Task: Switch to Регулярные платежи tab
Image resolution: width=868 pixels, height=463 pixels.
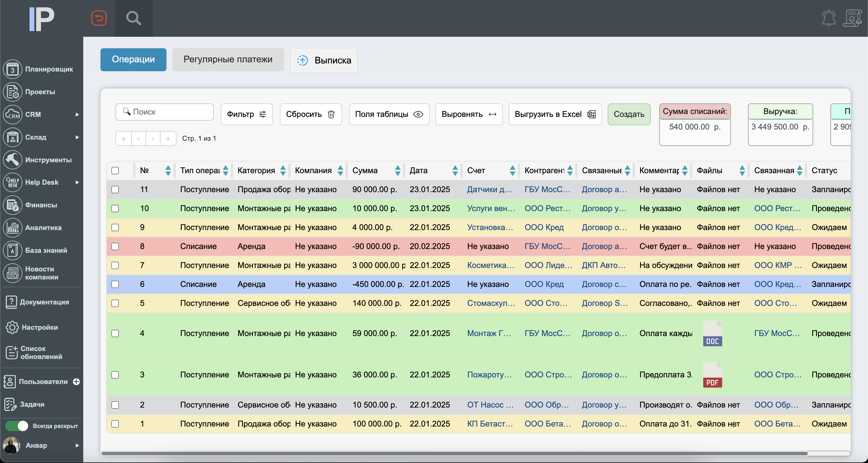Action: pyautogui.click(x=228, y=60)
